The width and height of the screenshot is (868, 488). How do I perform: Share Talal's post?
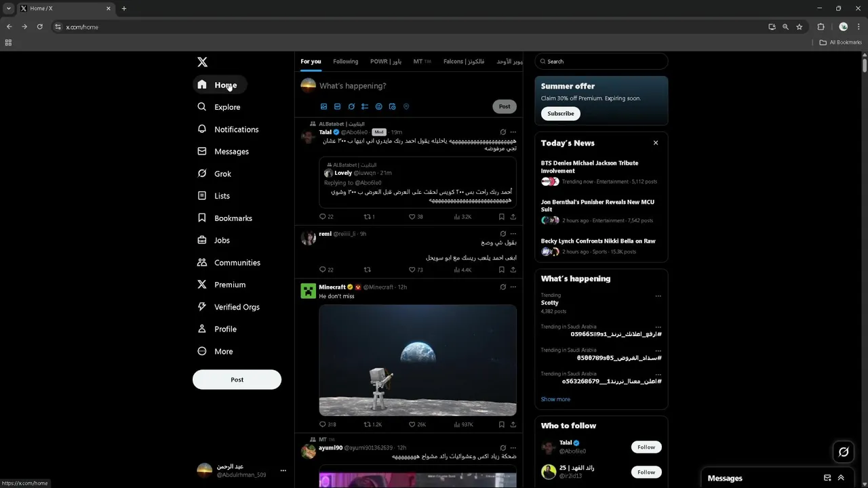click(513, 217)
